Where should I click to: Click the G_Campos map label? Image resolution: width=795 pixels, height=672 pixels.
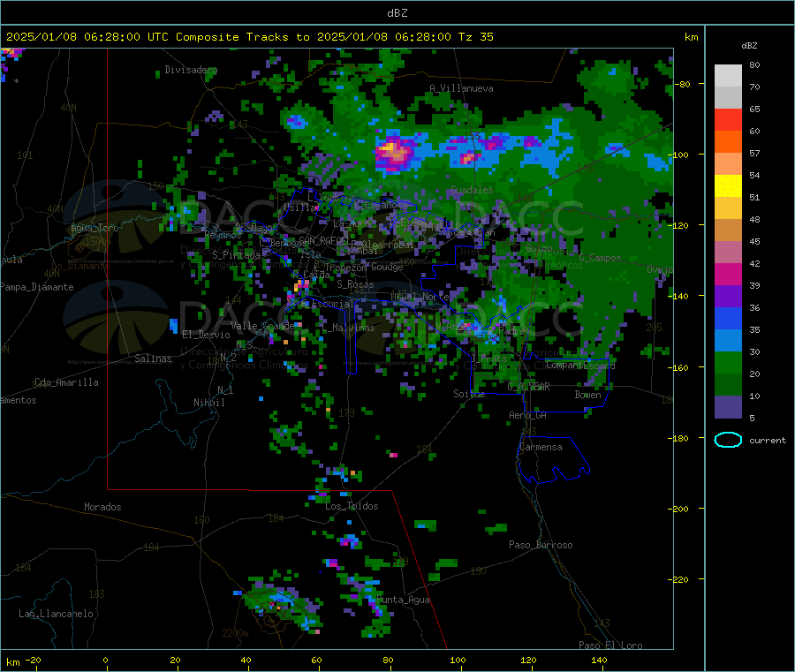pos(601,258)
